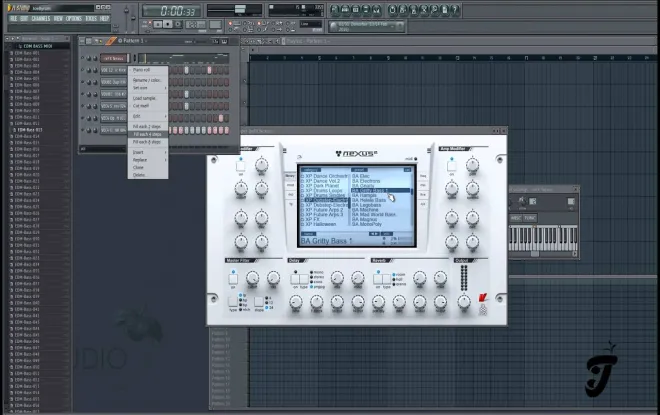Screen dimensions: 660x415
Task: Open the Pattern 1 dropdown in step sequencer
Action: pyautogui.click(x=133, y=41)
